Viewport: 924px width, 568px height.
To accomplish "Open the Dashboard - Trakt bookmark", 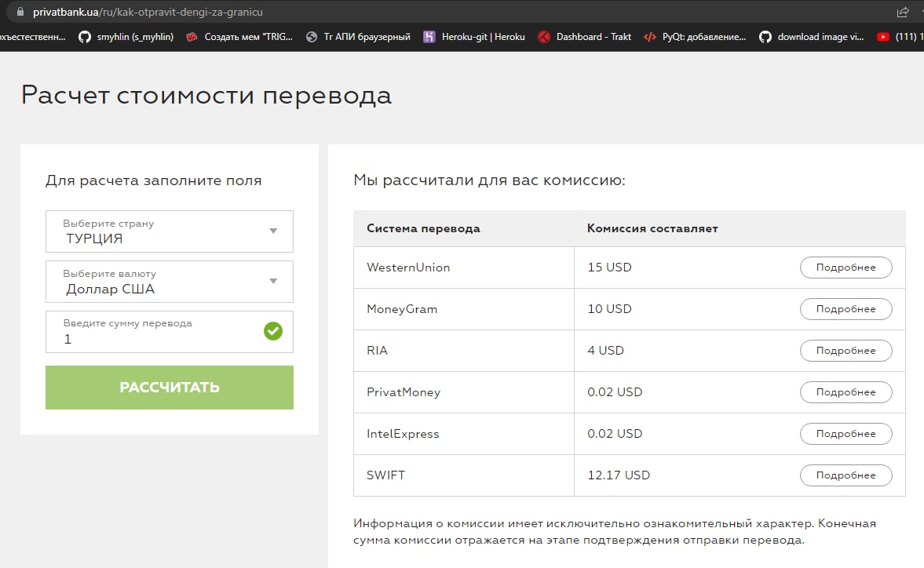I will pos(585,36).
